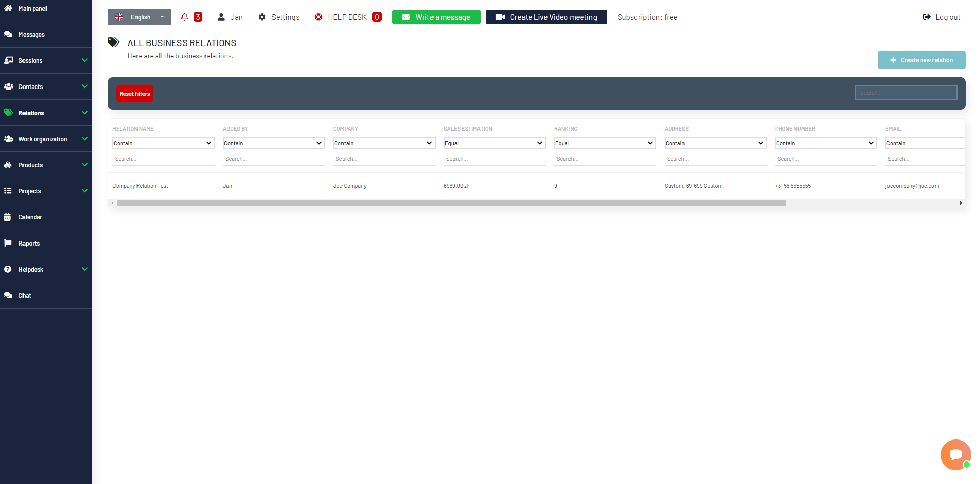Change the Ranking filter from Equal
Image resolution: width=980 pixels, height=484 pixels.
click(605, 143)
